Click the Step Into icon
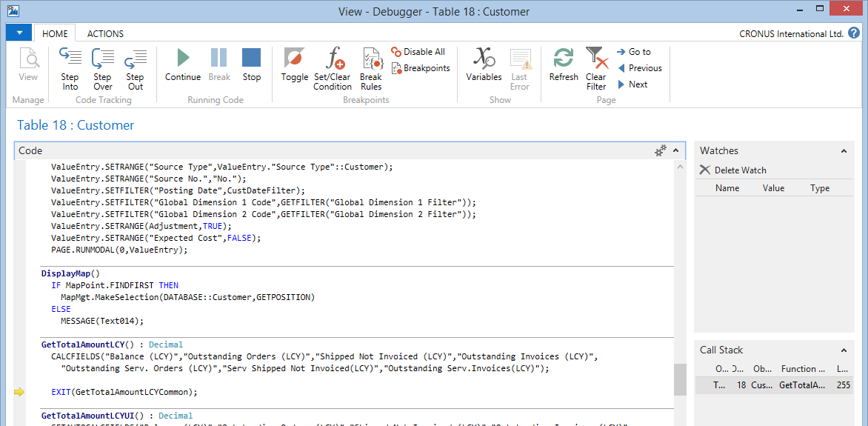Image resolution: width=868 pixels, height=426 pixels. pyautogui.click(x=70, y=67)
